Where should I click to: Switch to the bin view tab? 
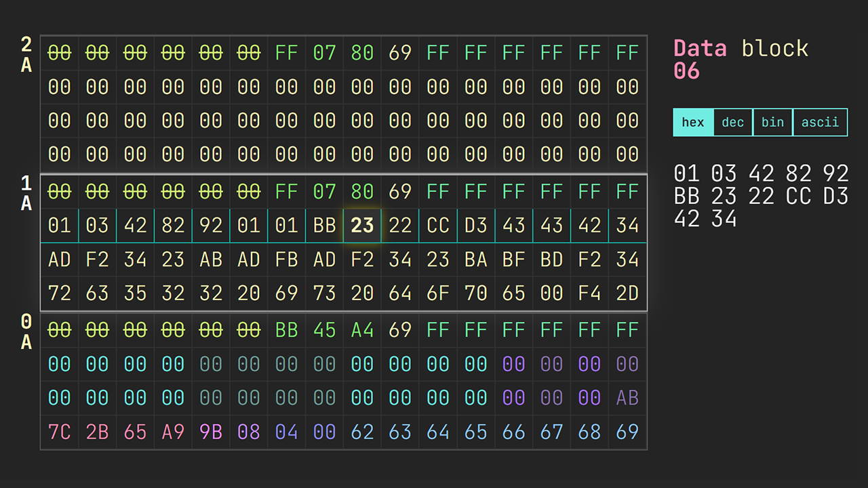point(772,123)
